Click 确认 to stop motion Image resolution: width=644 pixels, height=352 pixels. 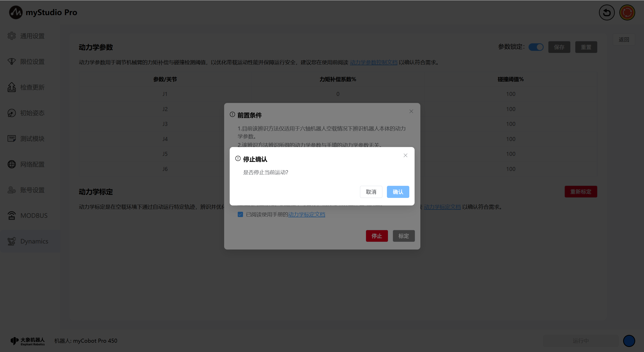[398, 192]
